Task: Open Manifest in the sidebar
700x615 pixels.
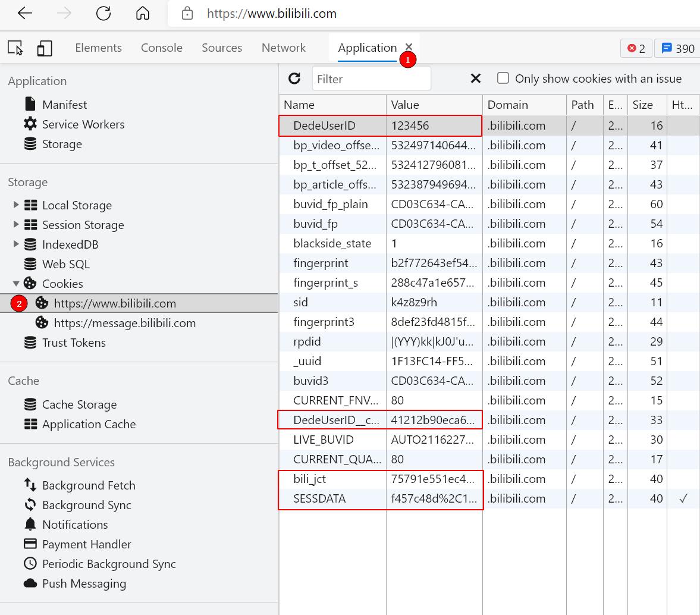Action: [x=65, y=105]
